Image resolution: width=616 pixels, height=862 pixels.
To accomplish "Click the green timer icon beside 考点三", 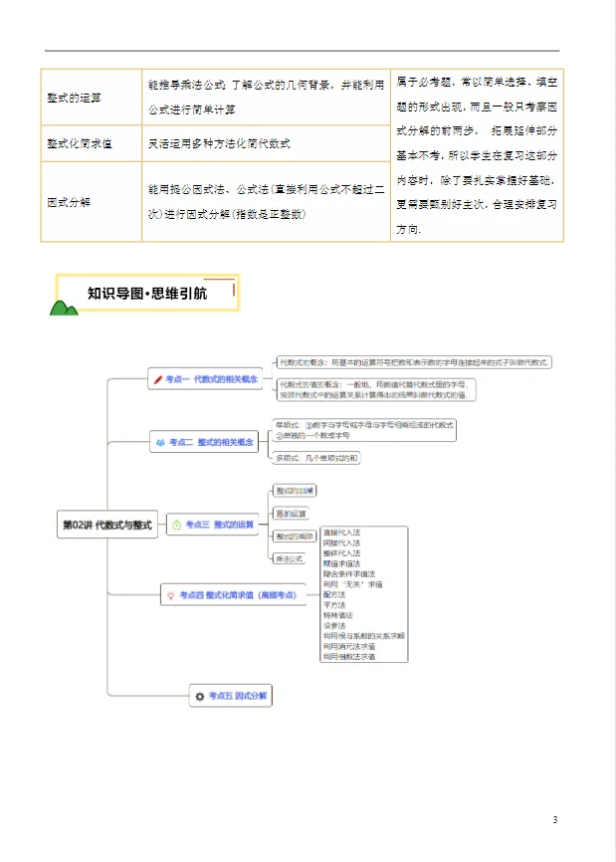I will click(x=176, y=525).
